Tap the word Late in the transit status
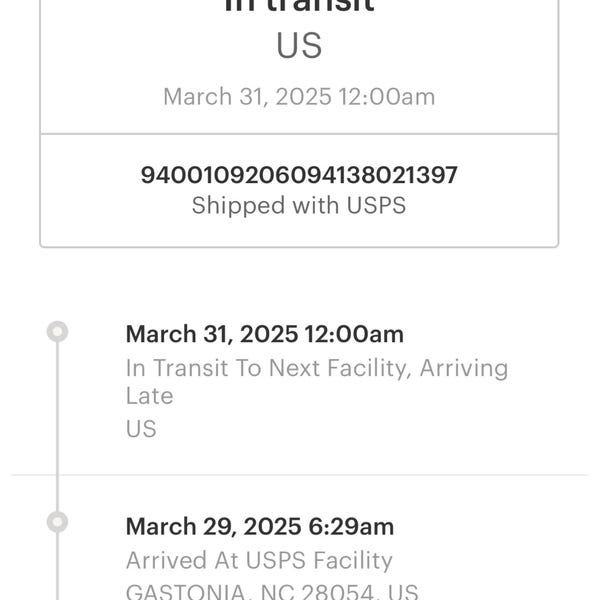This screenshot has height=600, width=600. [150, 396]
